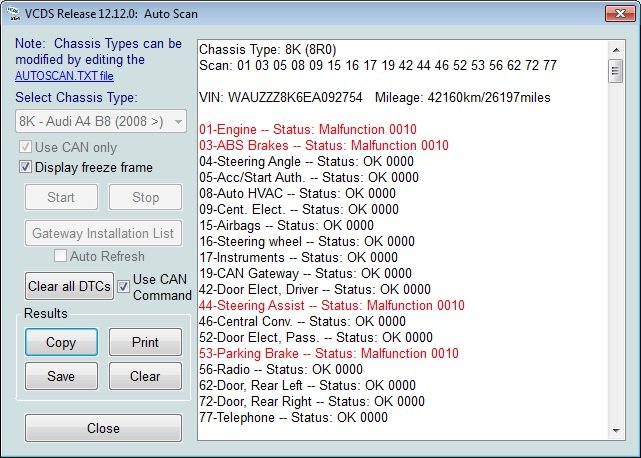
Task: Click the Start button
Action: 61,197
